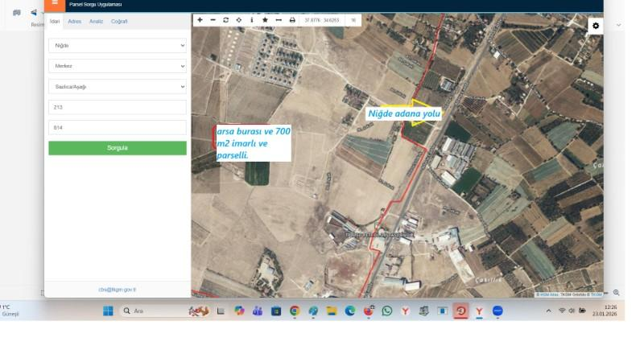Open the weather widget on taskbar
Viewport: 644px width, 362px height.
pos(8,311)
